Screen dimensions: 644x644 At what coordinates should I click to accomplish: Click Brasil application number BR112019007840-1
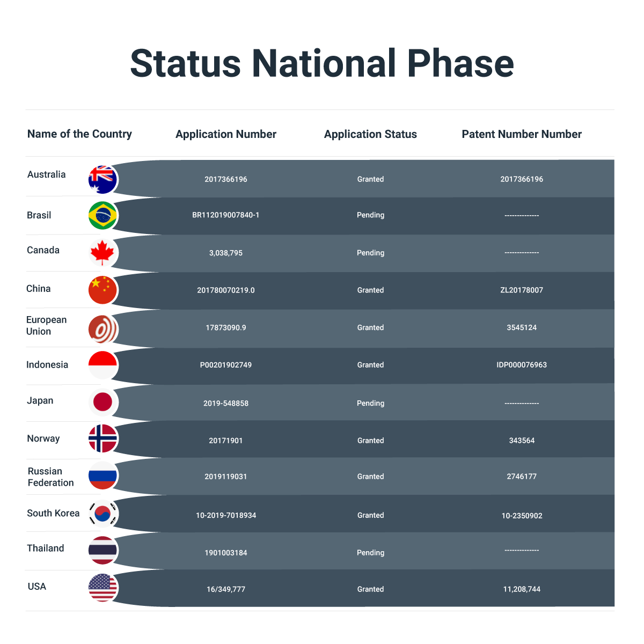(226, 215)
